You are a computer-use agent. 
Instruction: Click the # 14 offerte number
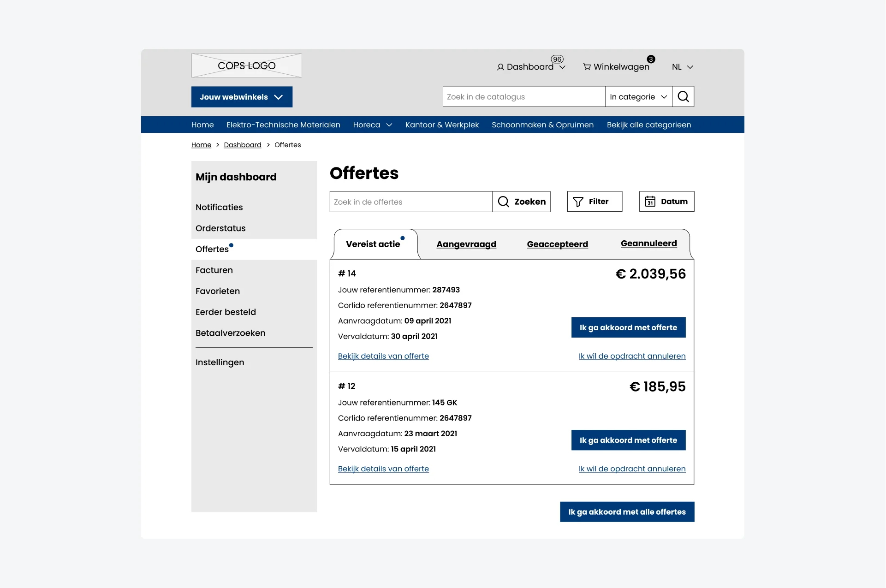click(x=347, y=273)
